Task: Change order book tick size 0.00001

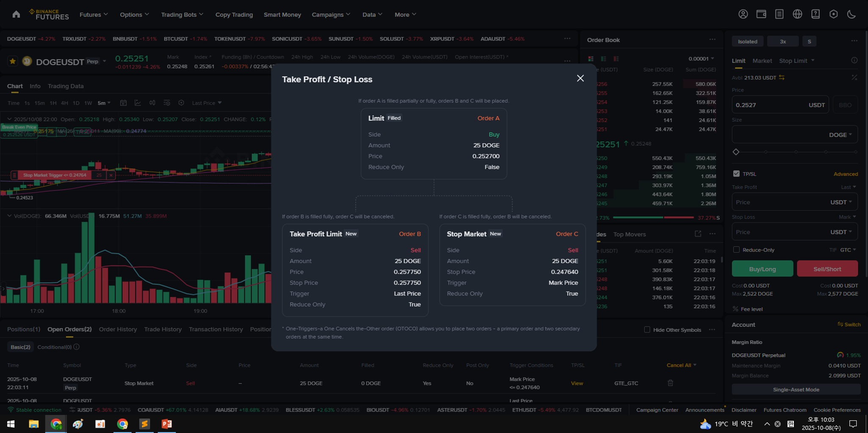Action: (701, 58)
